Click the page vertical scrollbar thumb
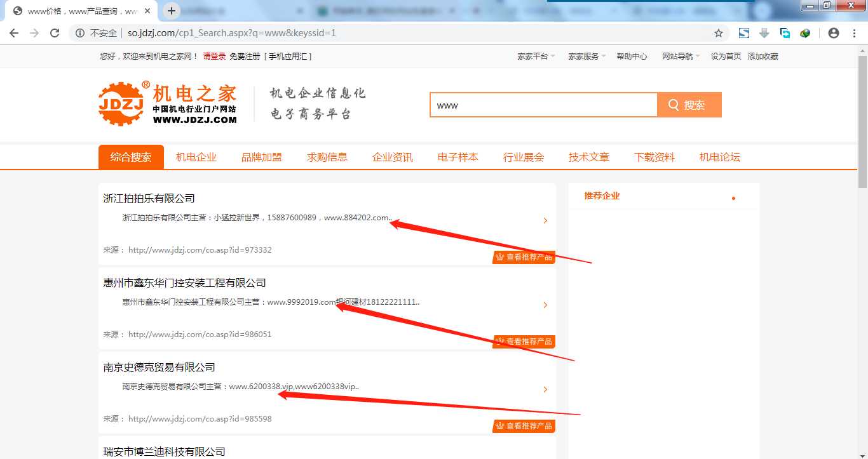The width and height of the screenshot is (868, 459). click(862, 116)
